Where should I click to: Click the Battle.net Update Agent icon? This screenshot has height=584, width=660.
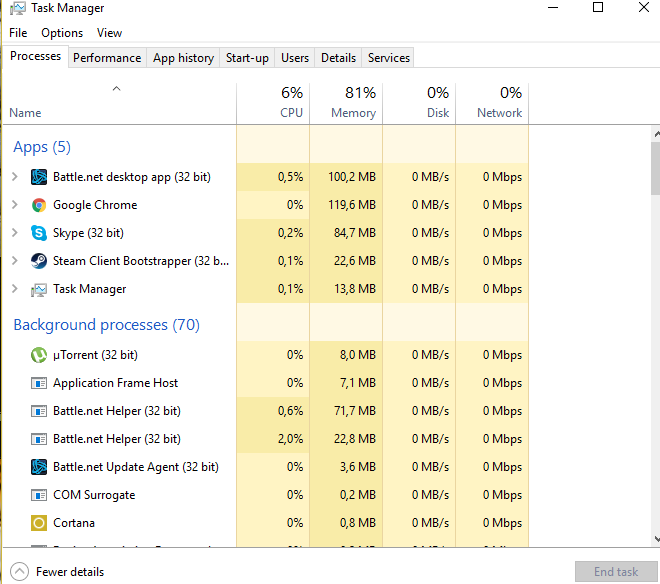click(x=39, y=467)
